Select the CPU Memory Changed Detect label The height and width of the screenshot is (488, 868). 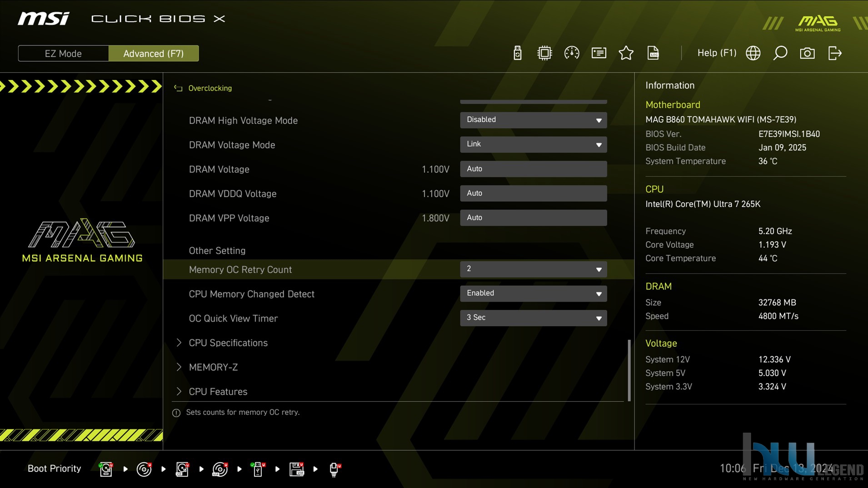[x=251, y=294]
